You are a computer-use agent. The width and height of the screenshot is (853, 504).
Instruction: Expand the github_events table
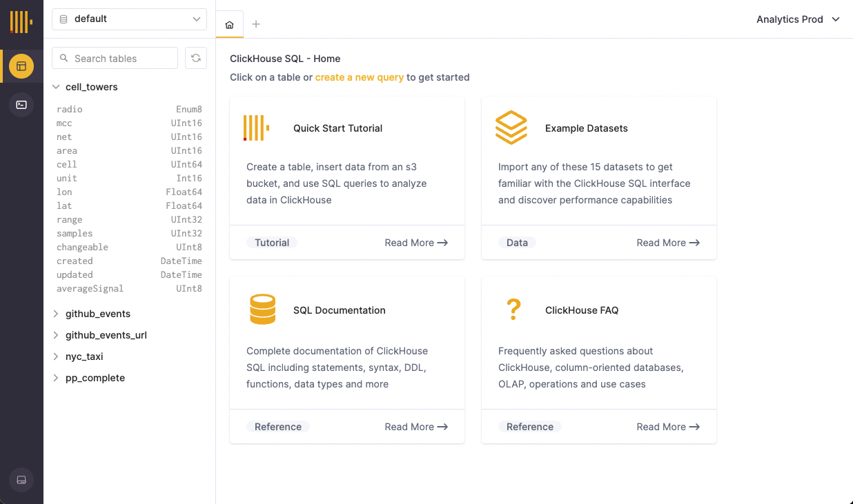point(57,314)
